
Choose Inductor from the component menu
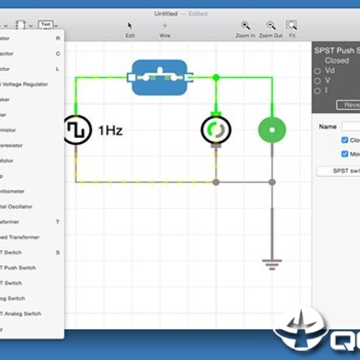point(32,69)
